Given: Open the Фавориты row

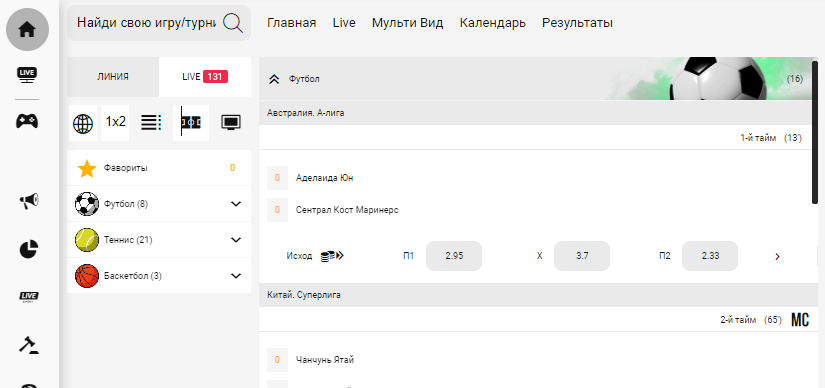Looking at the screenshot, I should (159, 168).
